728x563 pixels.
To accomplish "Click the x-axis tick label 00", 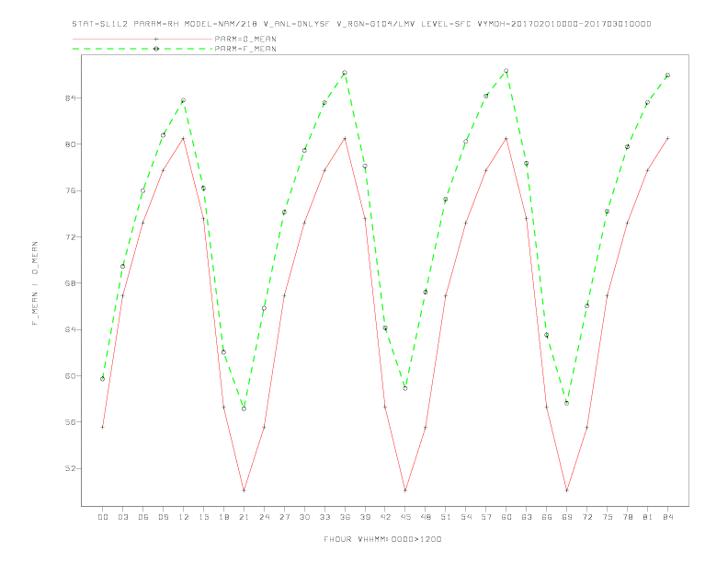I will (x=103, y=517).
